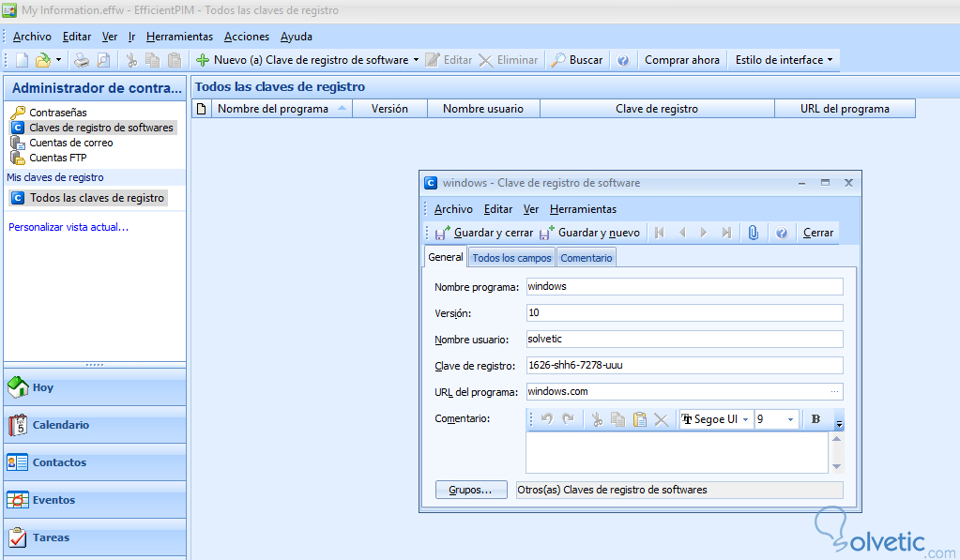Screen dimensions: 960x560
Task: Click Guardar y nuevo in dialog
Action: click(589, 233)
